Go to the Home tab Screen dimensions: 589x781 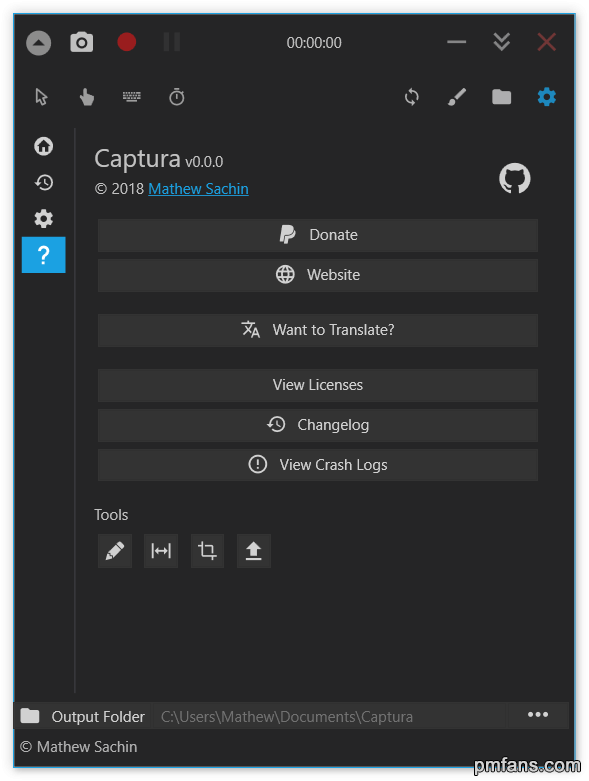[44, 146]
